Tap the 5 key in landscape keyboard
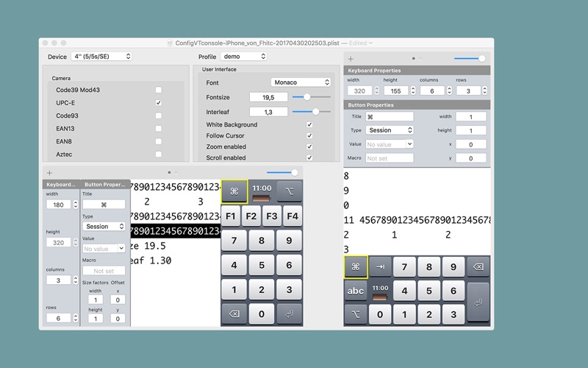The width and height of the screenshot is (588, 368). click(429, 291)
